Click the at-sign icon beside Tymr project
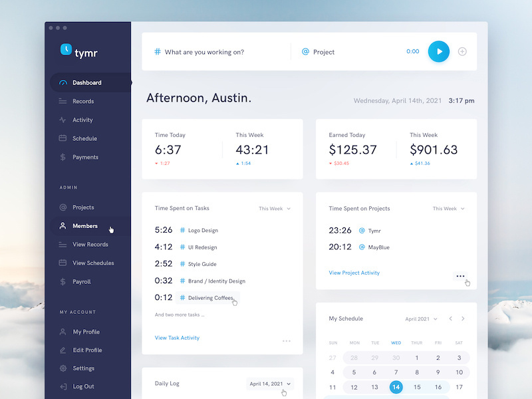The image size is (532, 399). pos(362,231)
